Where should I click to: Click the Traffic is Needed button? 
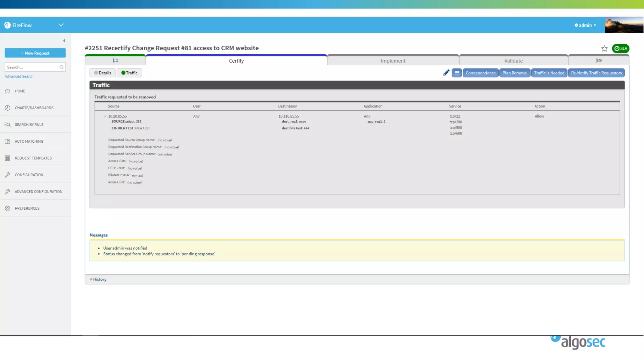click(549, 73)
